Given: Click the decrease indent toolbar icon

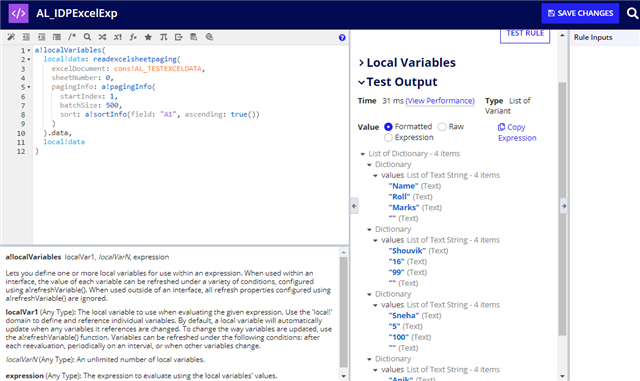Looking at the screenshot, I should pos(26,37).
